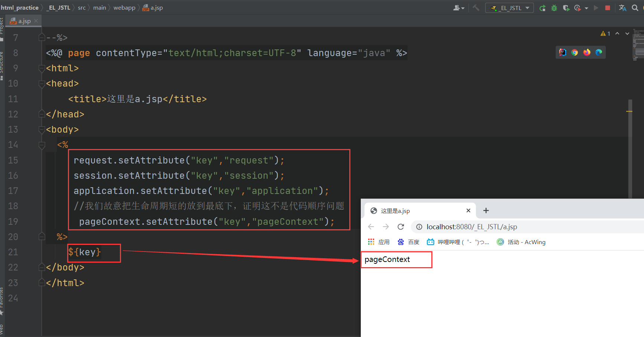The height and width of the screenshot is (337, 644).
Task: Go to next highlighted error arrow
Action: tap(627, 33)
